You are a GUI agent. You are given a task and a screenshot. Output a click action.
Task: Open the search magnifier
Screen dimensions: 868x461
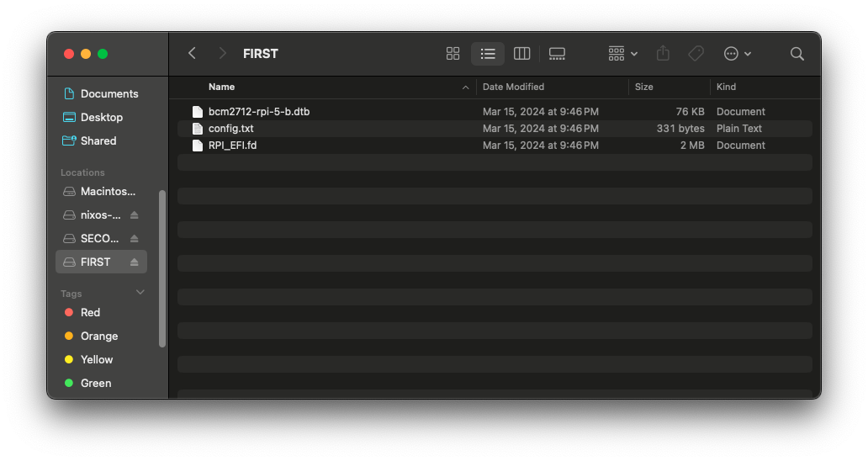(797, 54)
